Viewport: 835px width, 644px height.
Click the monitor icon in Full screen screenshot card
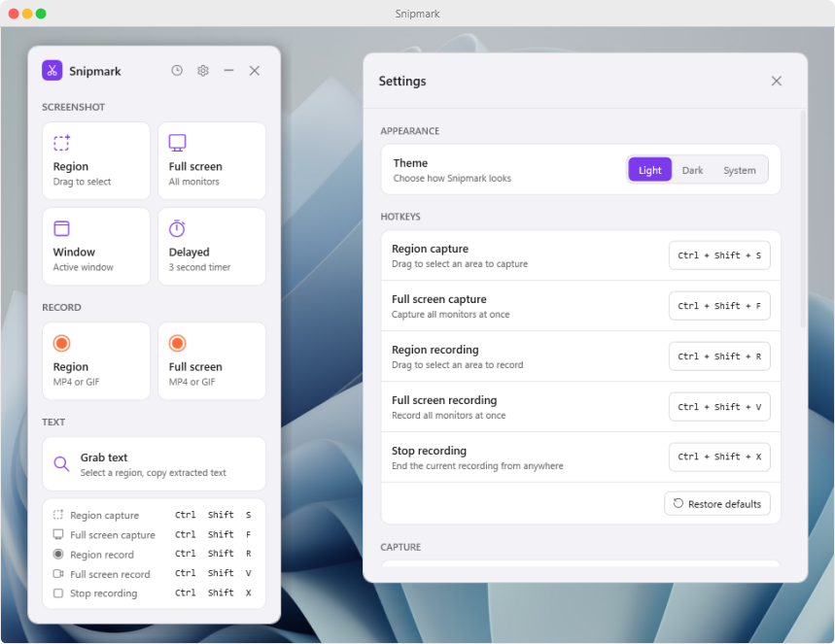[177, 143]
